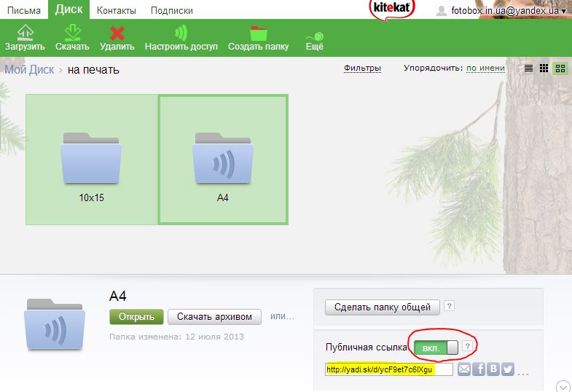
Task: Click the red Удалить delete icon
Action: (117, 34)
